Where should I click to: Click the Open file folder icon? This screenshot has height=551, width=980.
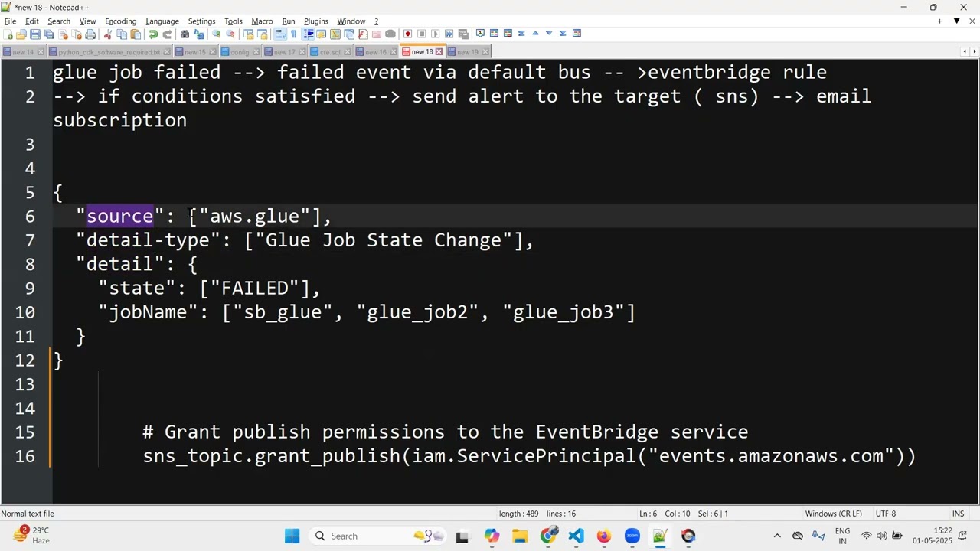click(x=21, y=34)
